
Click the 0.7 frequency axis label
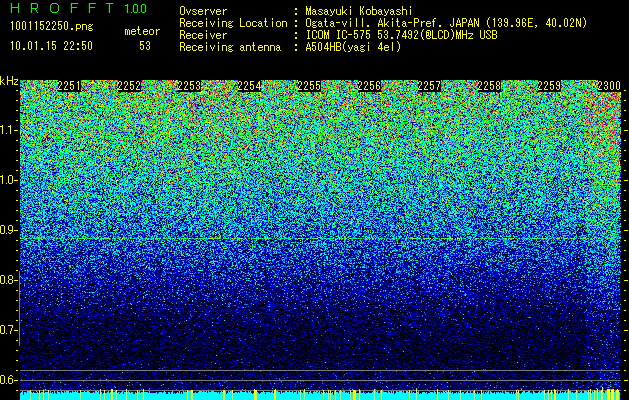[x=8, y=330]
